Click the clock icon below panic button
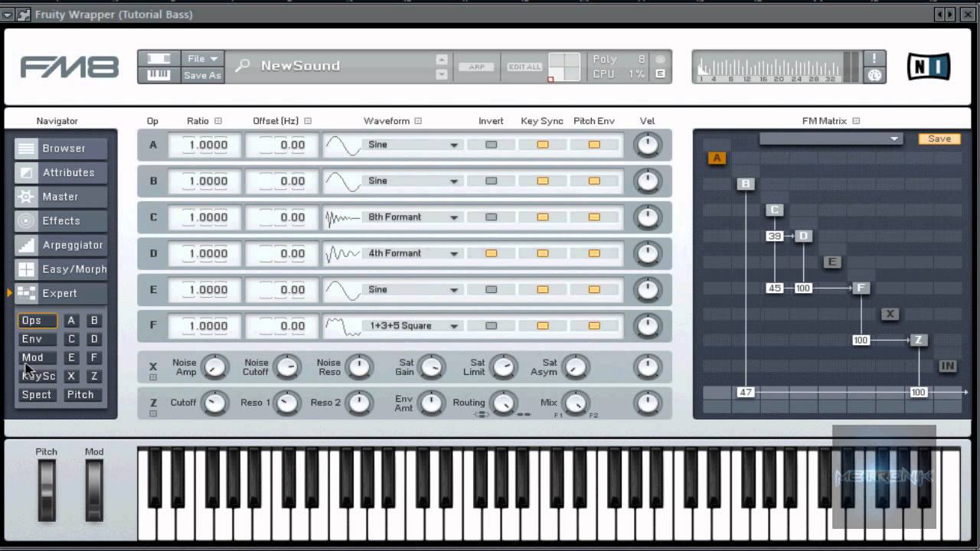Image resolution: width=980 pixels, height=551 pixels. pyautogui.click(x=874, y=75)
